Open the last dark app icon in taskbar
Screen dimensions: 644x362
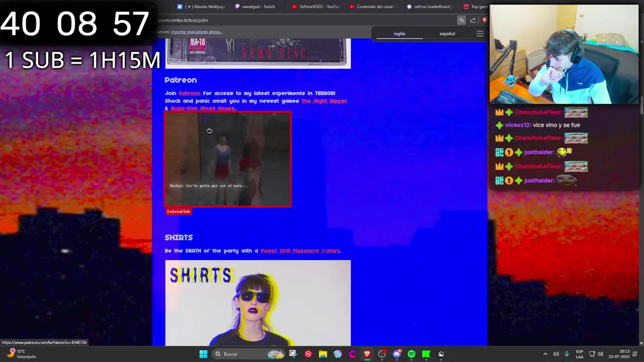(x=441, y=354)
